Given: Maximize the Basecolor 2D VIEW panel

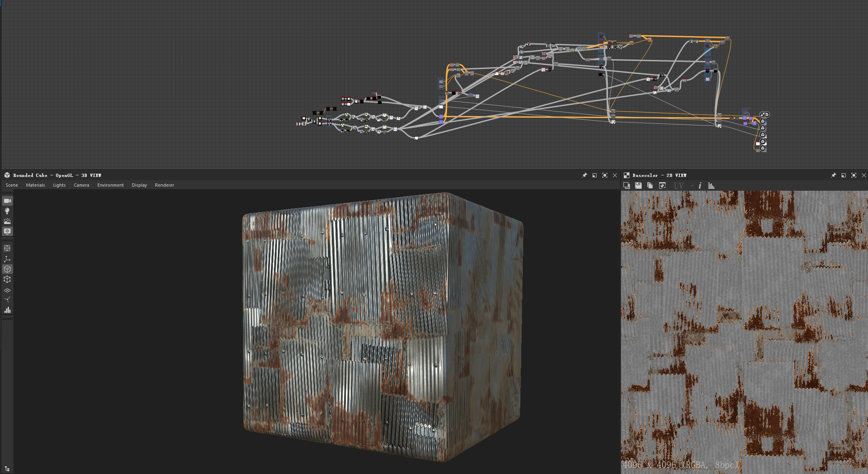Looking at the screenshot, I should pos(854,175).
